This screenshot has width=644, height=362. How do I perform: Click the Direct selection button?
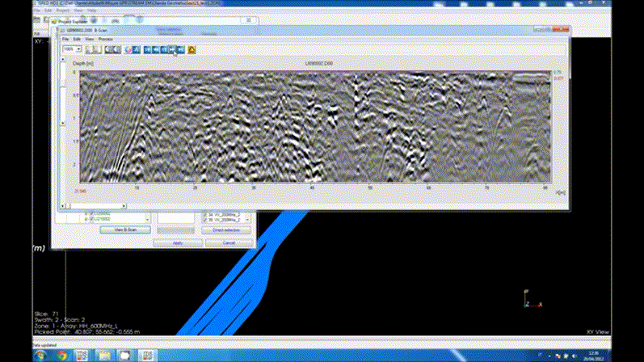click(226, 230)
